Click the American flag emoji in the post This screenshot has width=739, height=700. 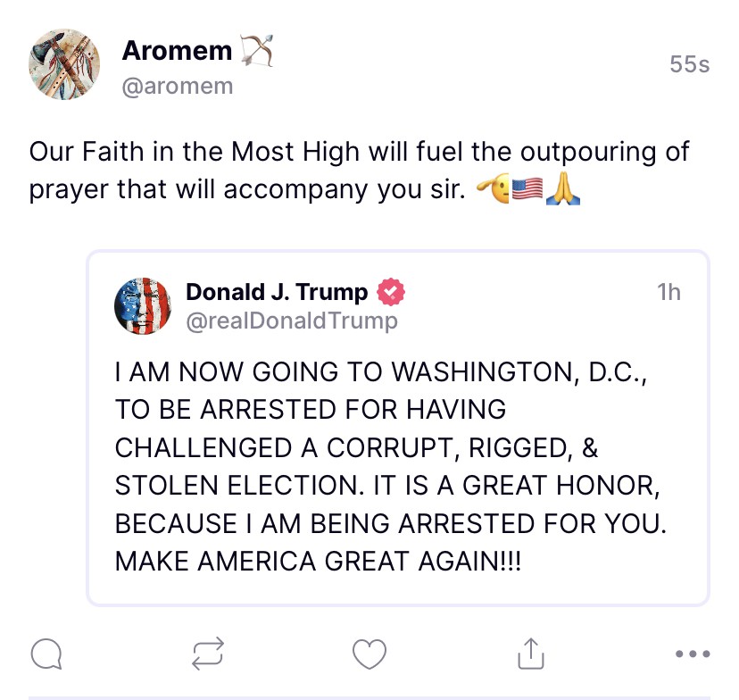click(x=527, y=187)
